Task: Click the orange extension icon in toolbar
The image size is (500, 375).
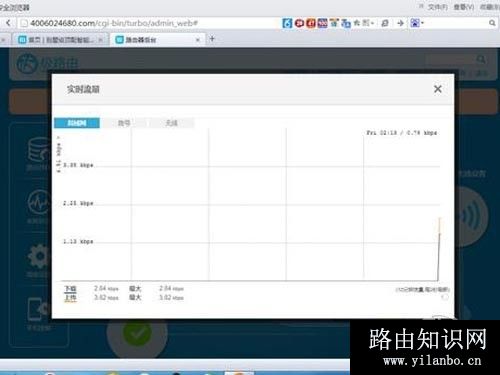Action: point(311,23)
